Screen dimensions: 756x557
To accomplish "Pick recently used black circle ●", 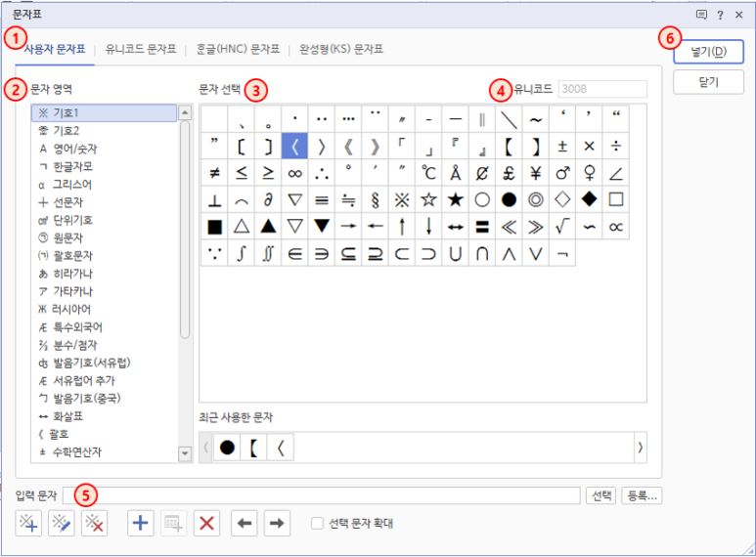I will pyautogui.click(x=227, y=448).
